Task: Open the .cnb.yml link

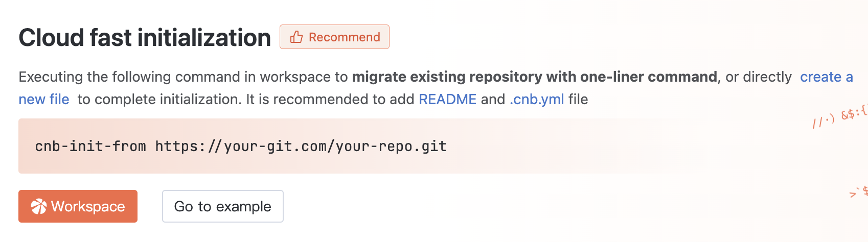Action: [537, 99]
